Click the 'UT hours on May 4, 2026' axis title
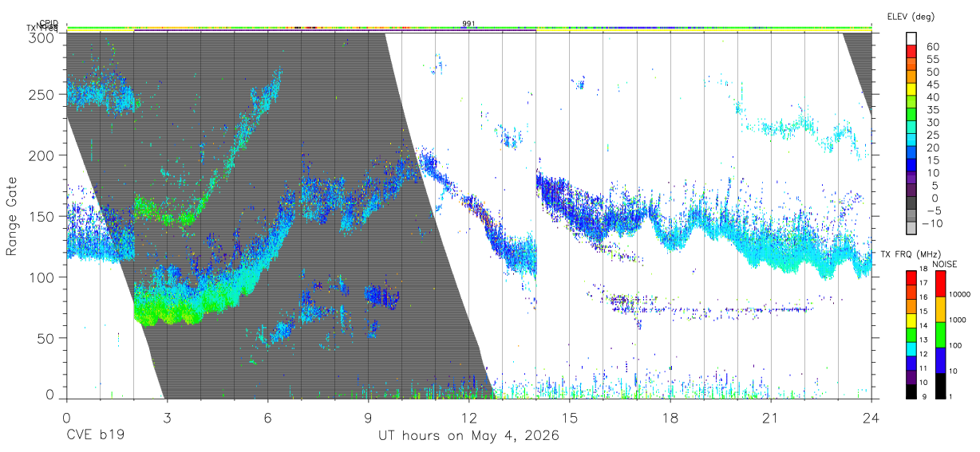Image resolution: width=980 pixels, height=452 pixels. (x=468, y=436)
